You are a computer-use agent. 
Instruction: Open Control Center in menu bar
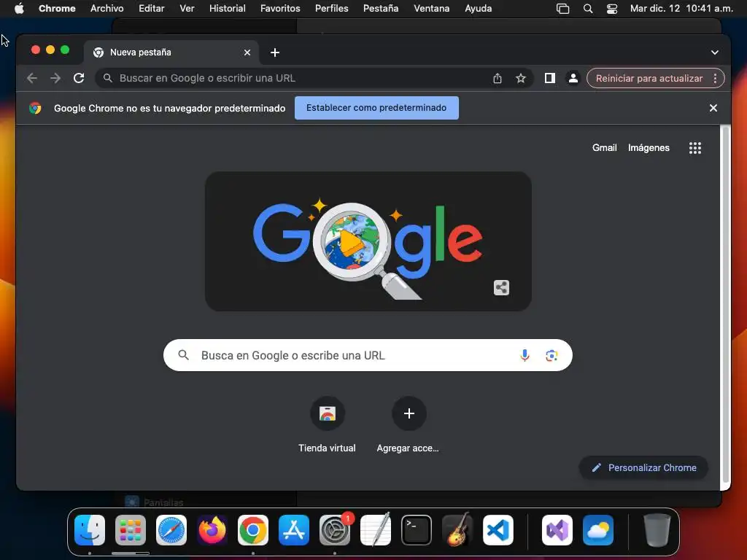click(612, 9)
